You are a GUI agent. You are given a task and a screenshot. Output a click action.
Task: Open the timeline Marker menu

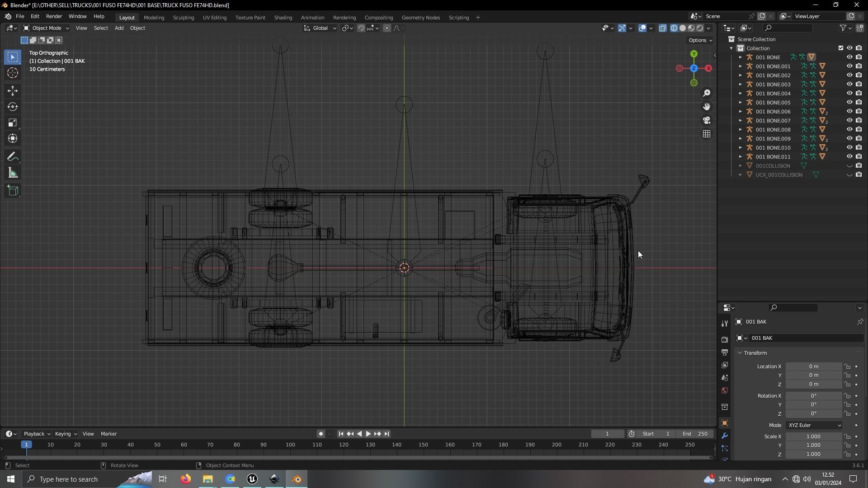pyautogui.click(x=108, y=434)
